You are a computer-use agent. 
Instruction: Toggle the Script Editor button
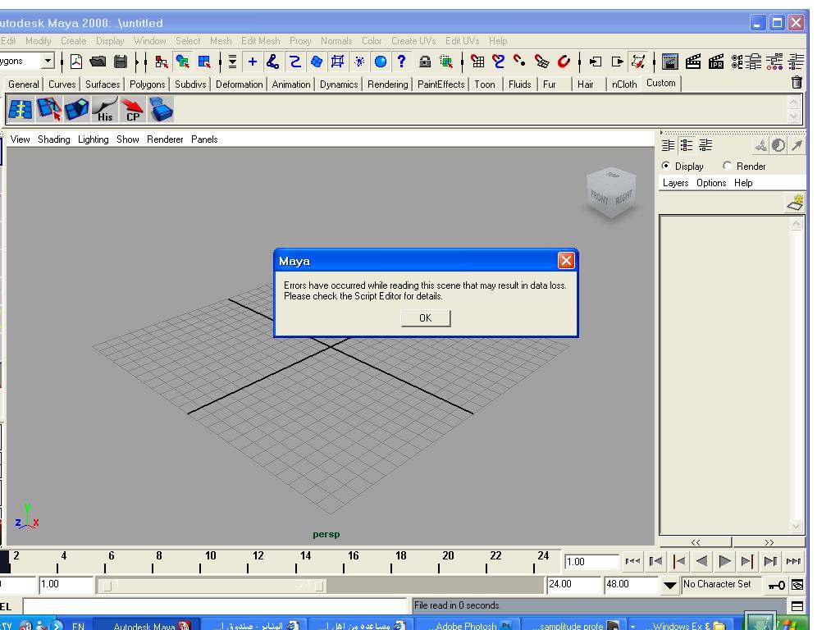pyautogui.click(x=797, y=606)
